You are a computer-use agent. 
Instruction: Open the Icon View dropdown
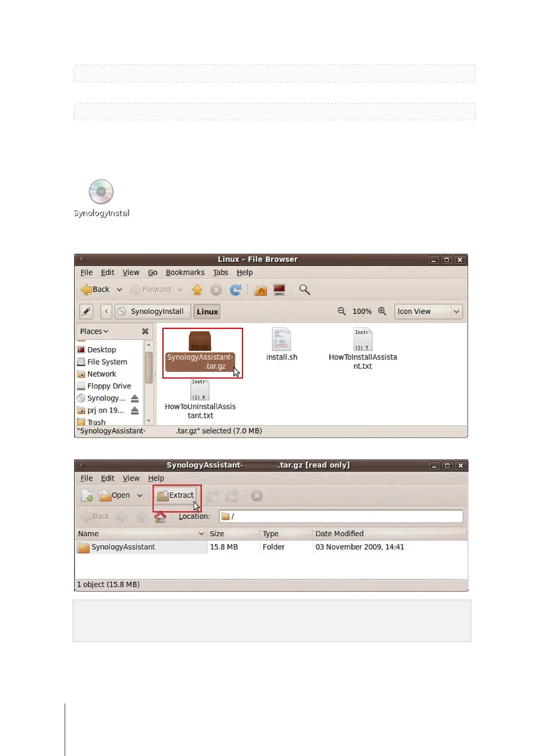point(428,311)
